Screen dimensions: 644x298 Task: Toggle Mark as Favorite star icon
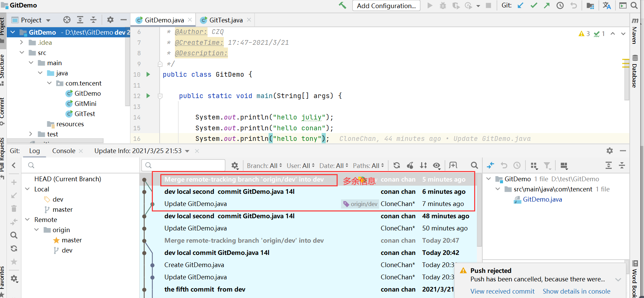click(x=14, y=261)
